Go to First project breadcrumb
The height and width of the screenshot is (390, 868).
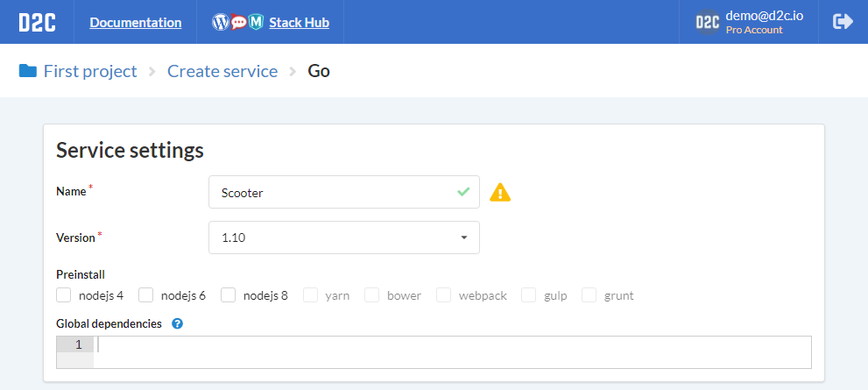90,72
